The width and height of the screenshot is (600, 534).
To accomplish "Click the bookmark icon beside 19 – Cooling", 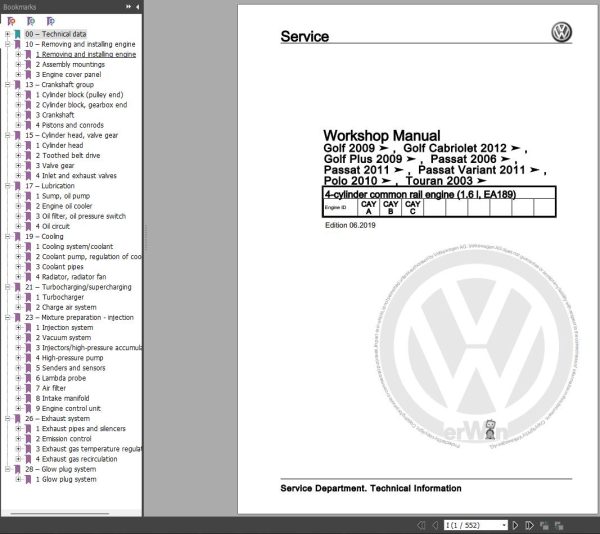I will click(x=17, y=236).
